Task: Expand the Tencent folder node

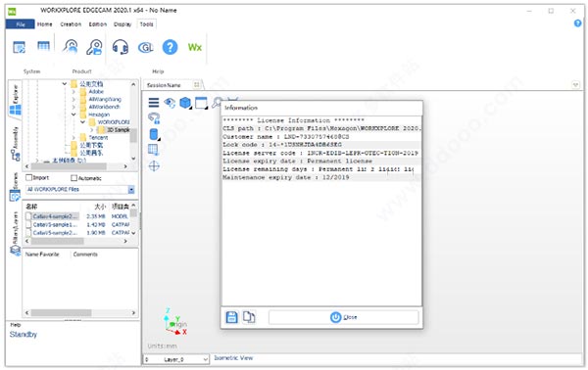Action: 73,137
